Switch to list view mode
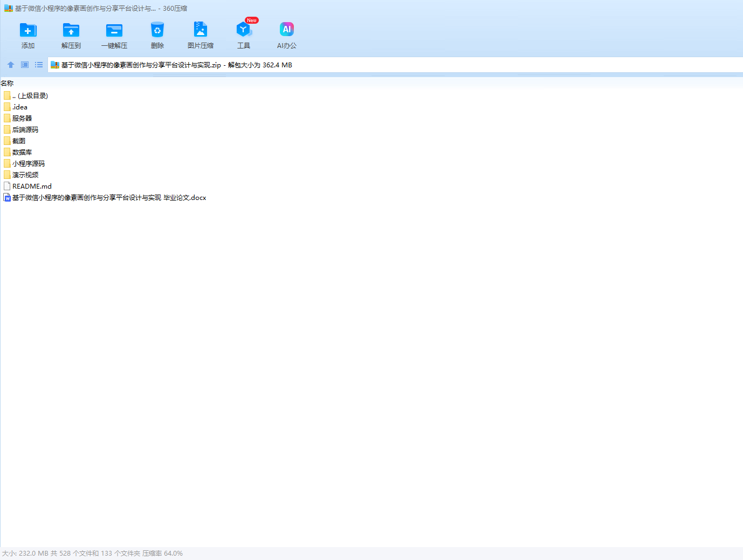Viewport: 743px width, 560px height. click(x=39, y=65)
